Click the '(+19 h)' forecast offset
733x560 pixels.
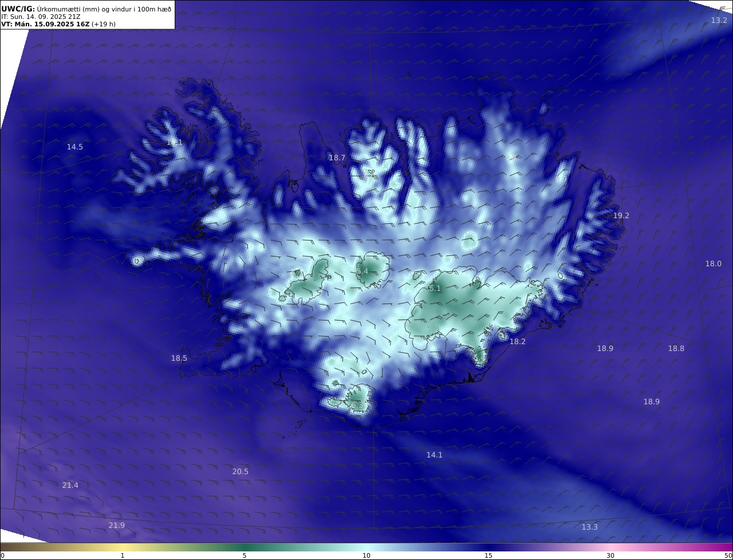[104, 24]
